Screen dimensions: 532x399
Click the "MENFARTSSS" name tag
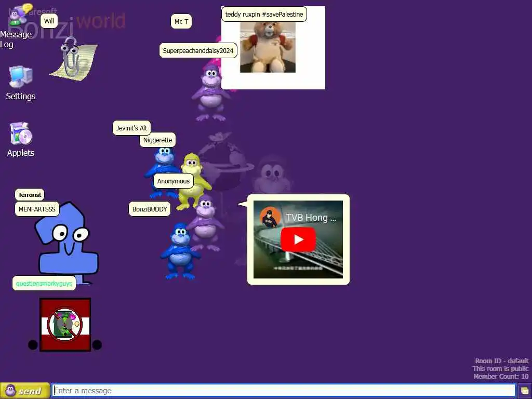click(x=37, y=209)
